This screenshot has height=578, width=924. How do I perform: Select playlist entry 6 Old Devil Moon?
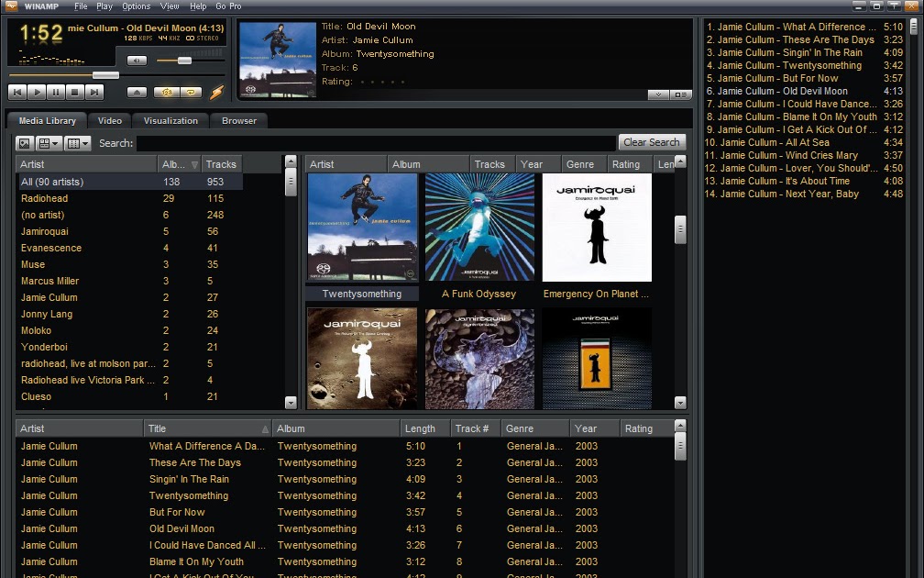805,91
